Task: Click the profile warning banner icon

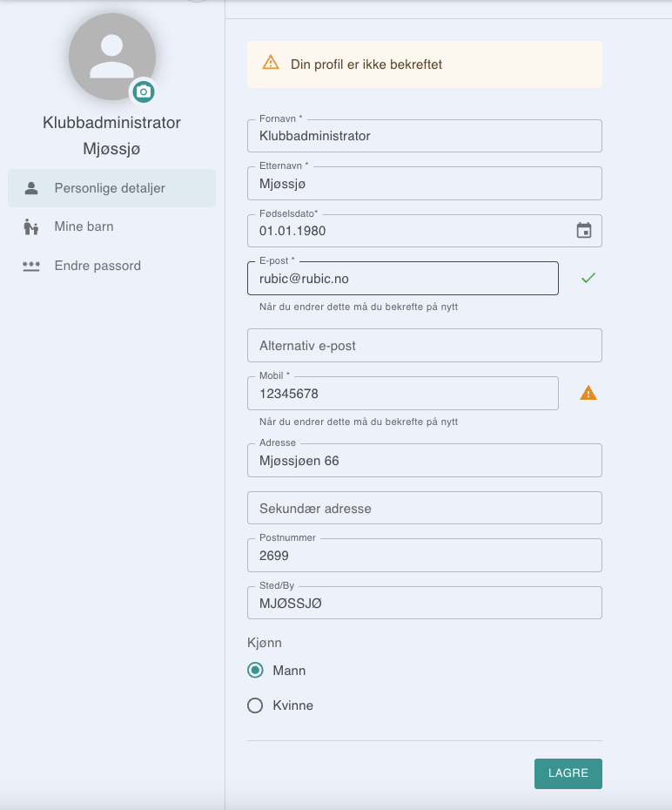Action: (x=271, y=64)
